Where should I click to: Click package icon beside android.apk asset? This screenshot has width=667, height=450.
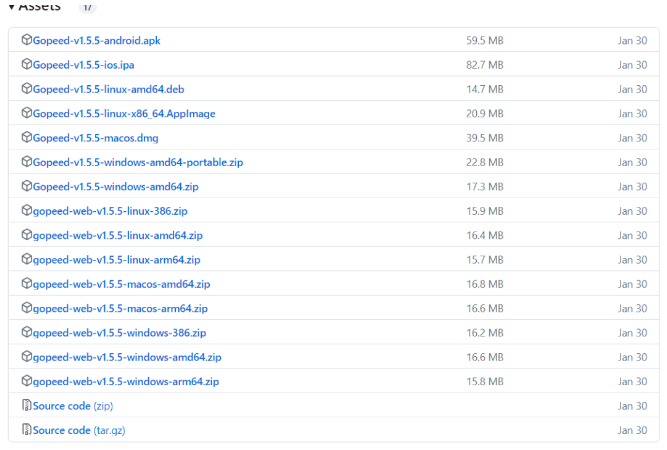(x=26, y=40)
